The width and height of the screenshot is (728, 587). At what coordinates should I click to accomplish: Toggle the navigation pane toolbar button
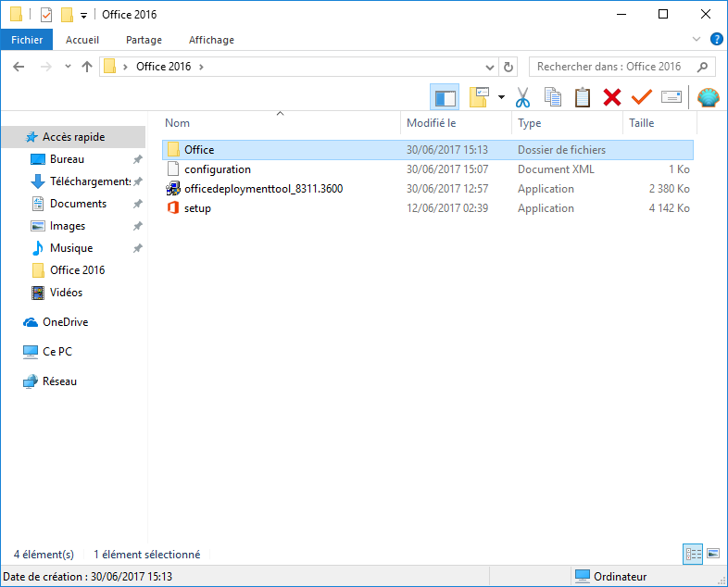pyautogui.click(x=445, y=97)
